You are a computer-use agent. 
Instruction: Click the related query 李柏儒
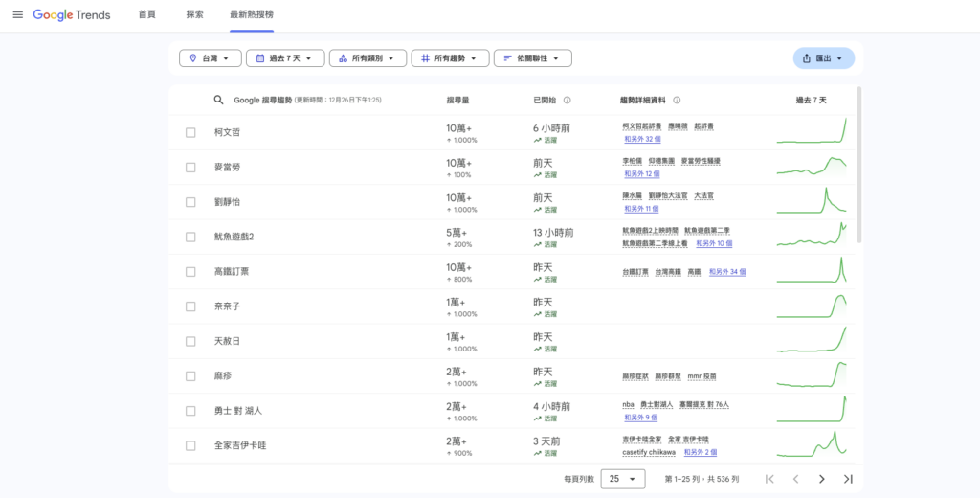633,162
